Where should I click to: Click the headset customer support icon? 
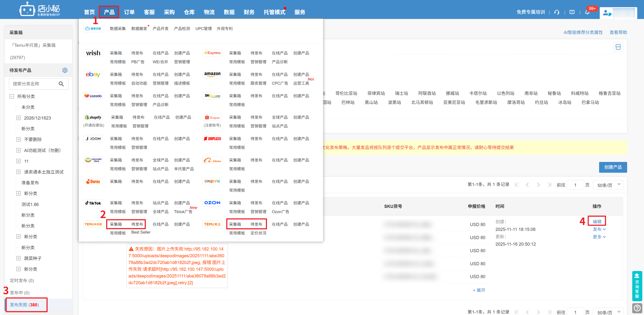(x=557, y=12)
